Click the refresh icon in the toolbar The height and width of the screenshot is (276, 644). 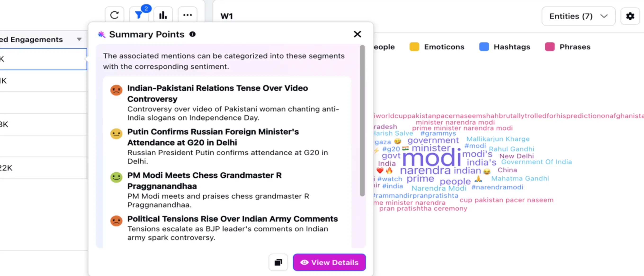tap(115, 15)
